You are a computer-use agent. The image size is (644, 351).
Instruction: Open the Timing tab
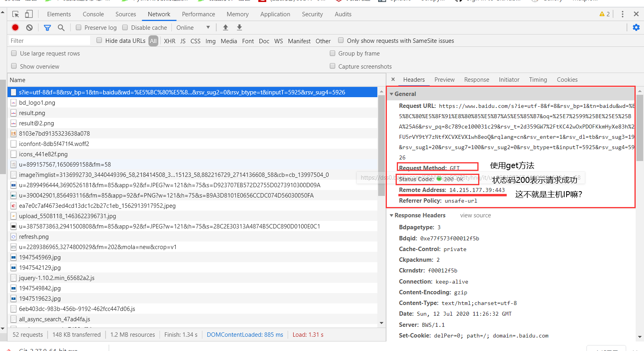point(538,80)
